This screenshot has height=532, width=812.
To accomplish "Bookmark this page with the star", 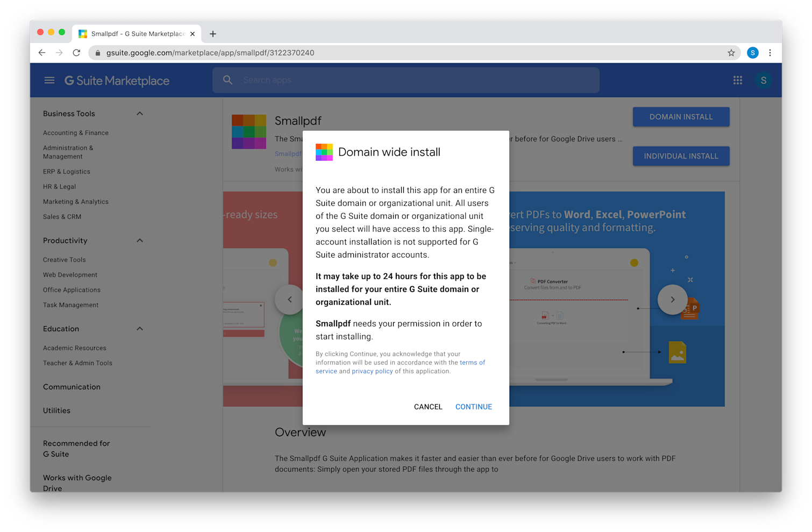I will (731, 53).
